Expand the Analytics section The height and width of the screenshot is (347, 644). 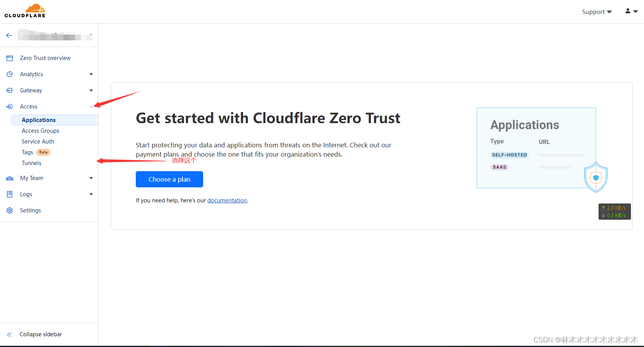(91, 74)
